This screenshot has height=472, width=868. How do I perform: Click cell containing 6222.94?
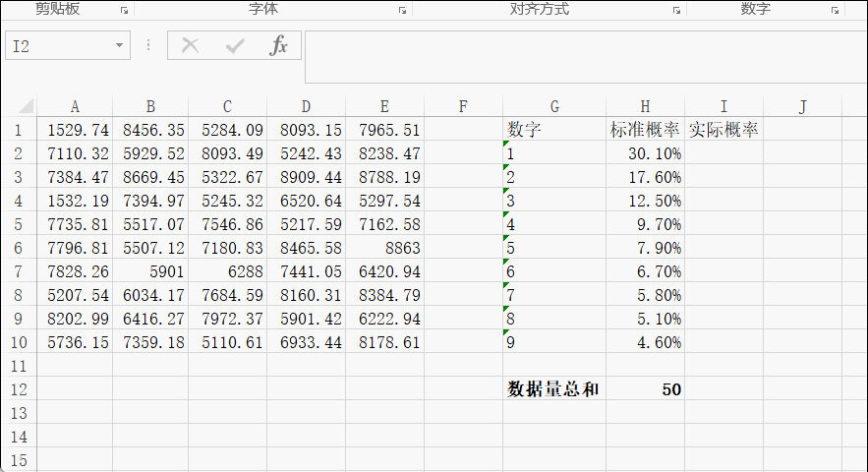[384, 320]
